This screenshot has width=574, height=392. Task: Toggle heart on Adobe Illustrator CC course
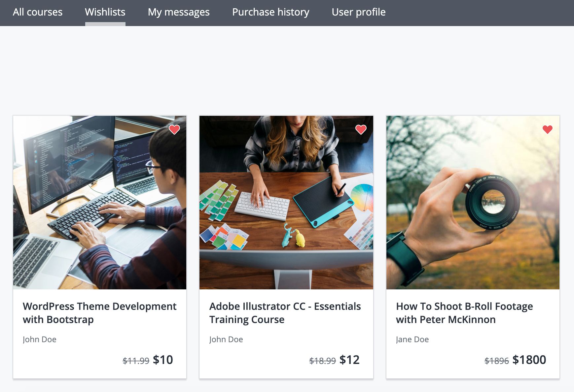click(x=361, y=129)
